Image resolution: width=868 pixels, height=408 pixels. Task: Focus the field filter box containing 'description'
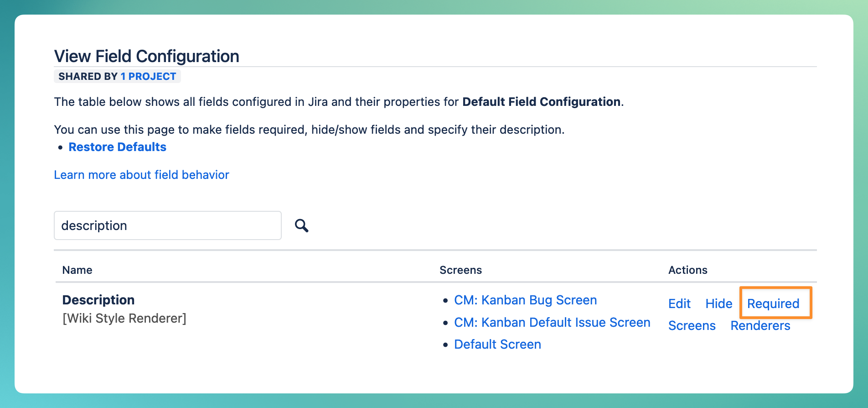click(167, 225)
